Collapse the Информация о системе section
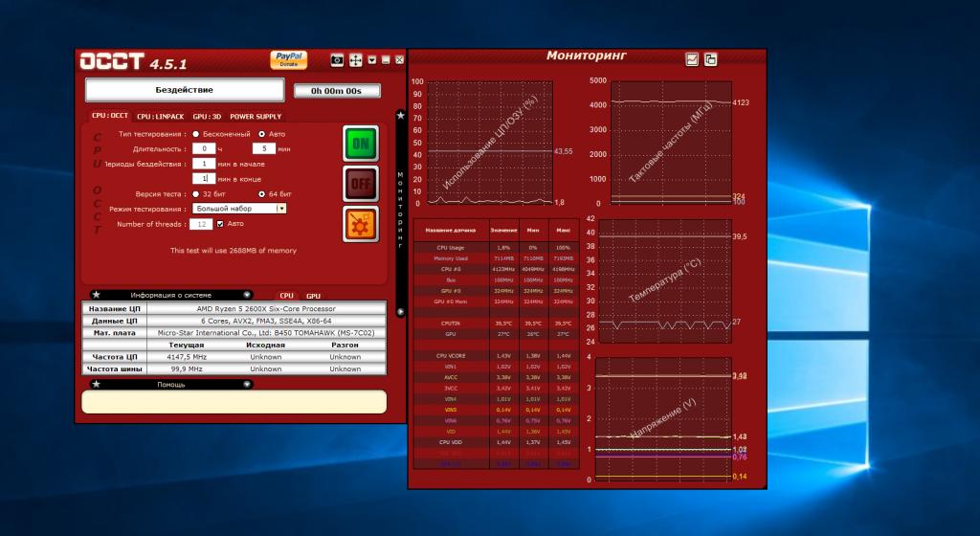980x536 pixels. [247, 295]
